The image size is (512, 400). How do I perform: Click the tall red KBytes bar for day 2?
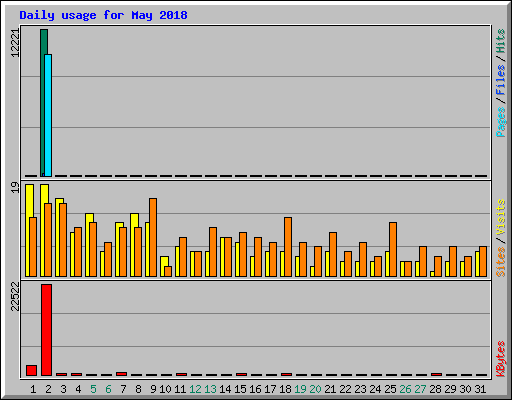46,330
